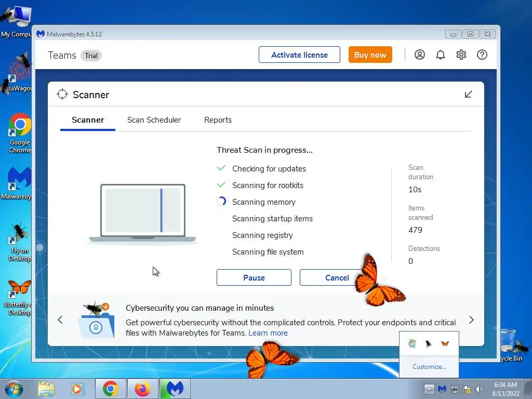The width and height of the screenshot is (532, 399).
Task: Switch to the Scan Scheduler tab
Action: coord(154,120)
